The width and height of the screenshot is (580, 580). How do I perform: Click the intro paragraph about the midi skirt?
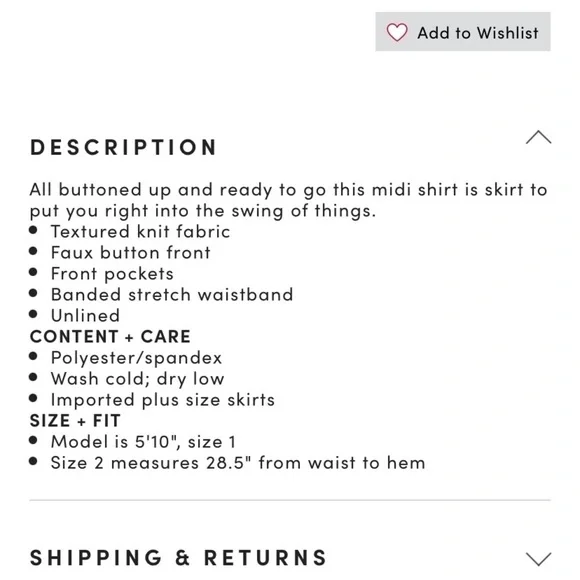289,200
